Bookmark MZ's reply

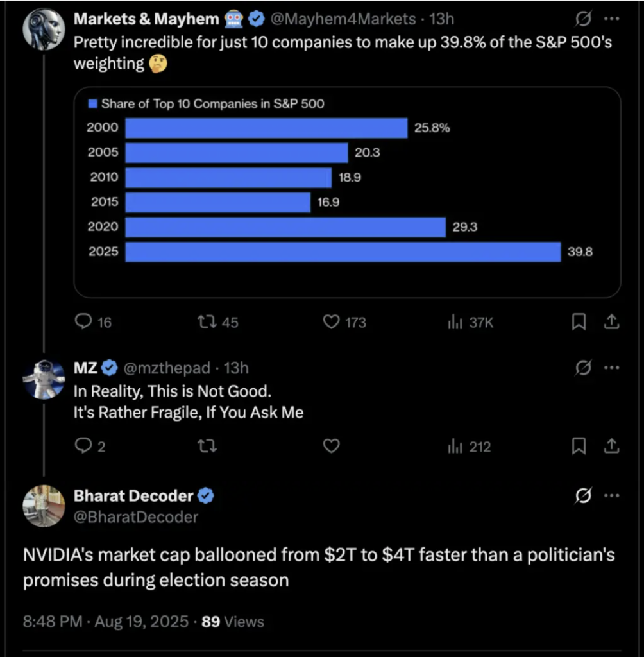(x=579, y=446)
